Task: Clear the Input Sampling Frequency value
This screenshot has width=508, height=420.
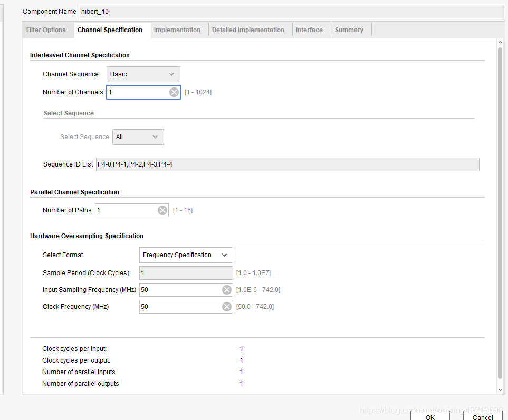Action: (x=227, y=290)
